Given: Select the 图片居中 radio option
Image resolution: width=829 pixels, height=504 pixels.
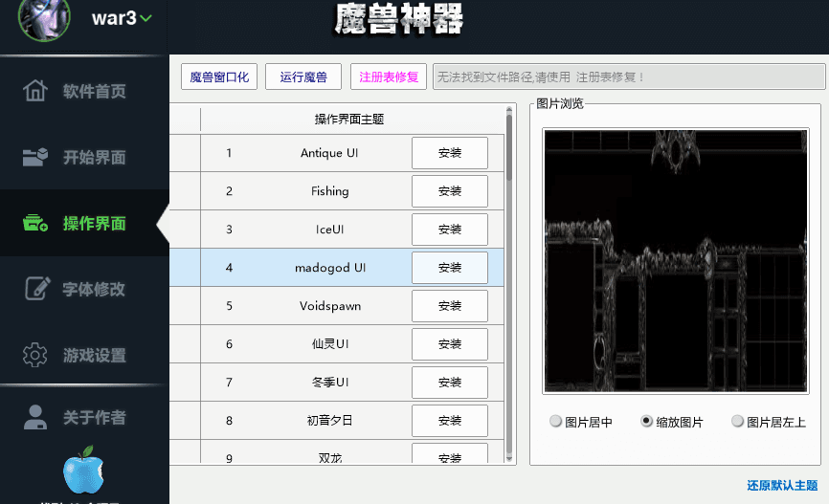Looking at the screenshot, I should tap(556, 422).
